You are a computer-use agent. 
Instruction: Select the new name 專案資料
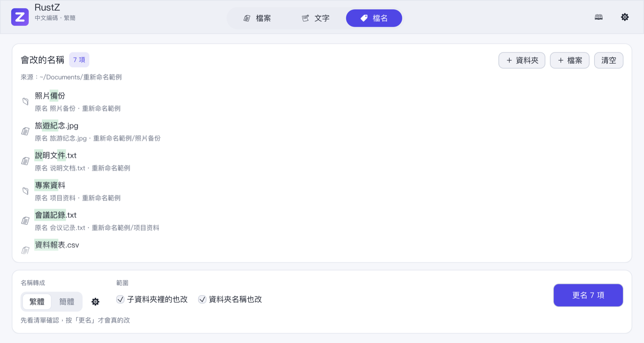click(x=50, y=185)
